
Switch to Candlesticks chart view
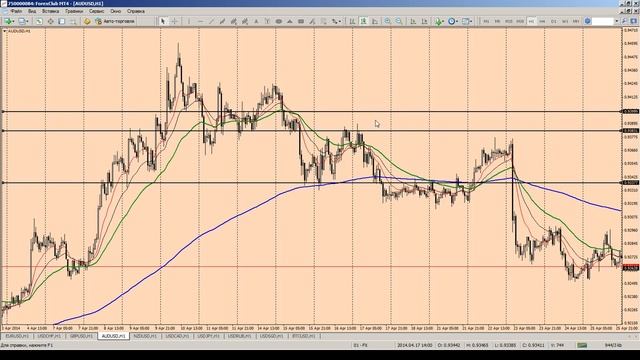pyautogui.click(x=363, y=21)
